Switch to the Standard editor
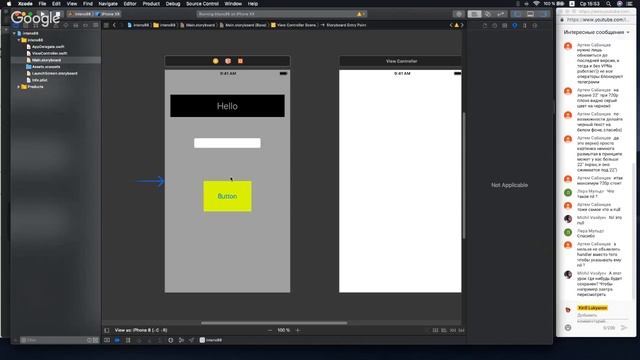Viewport: 640px width, 360px height. (x=474, y=14)
